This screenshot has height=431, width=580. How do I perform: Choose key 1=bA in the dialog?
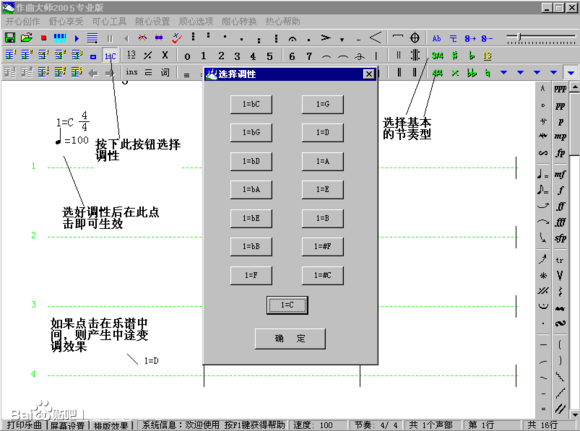coord(251,189)
